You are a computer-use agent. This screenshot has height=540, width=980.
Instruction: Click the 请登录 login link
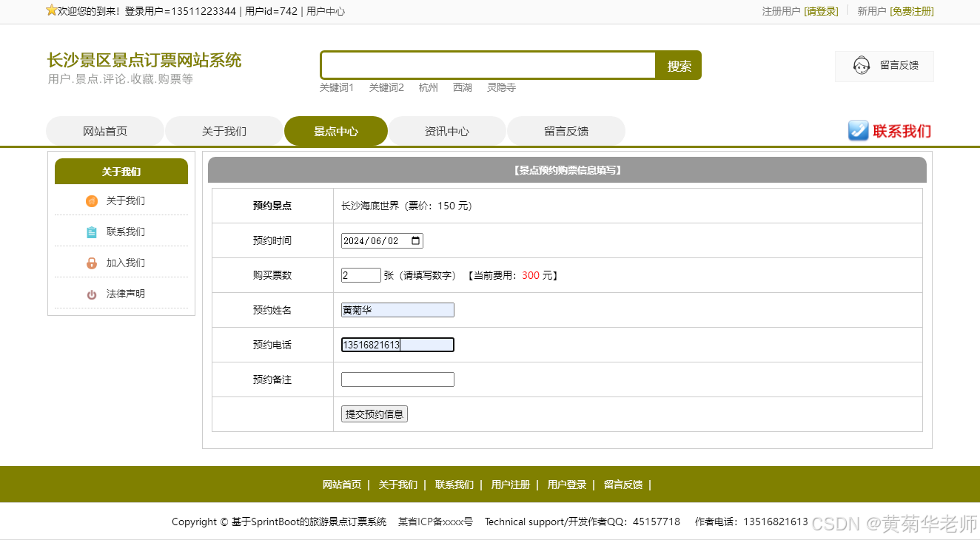coord(822,11)
